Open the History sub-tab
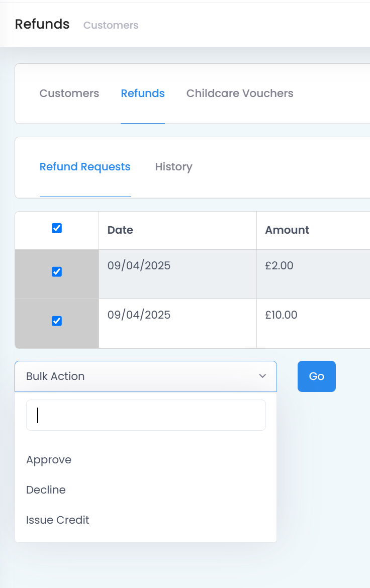The image size is (370, 588). click(x=174, y=167)
